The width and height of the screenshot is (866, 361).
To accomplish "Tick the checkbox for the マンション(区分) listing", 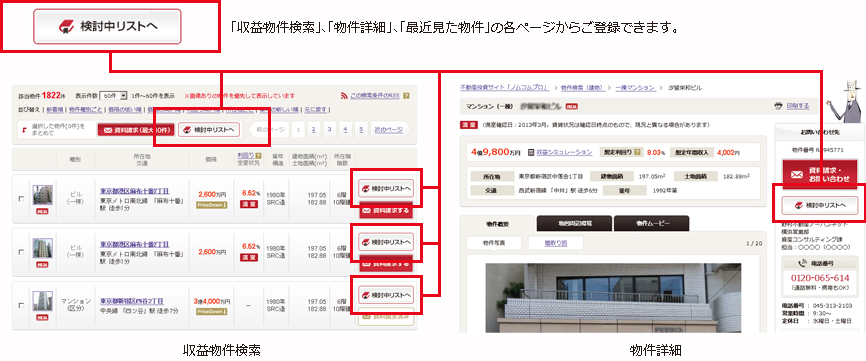I will [x=22, y=305].
